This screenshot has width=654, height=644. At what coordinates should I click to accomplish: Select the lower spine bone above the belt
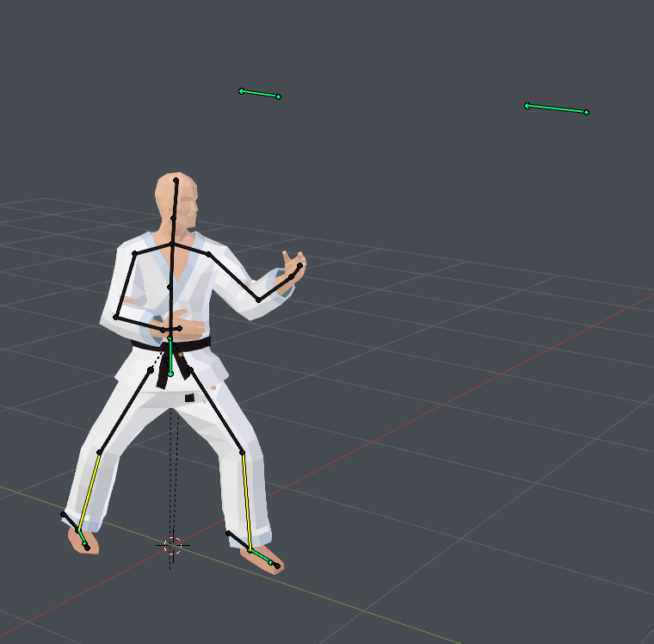point(170,311)
